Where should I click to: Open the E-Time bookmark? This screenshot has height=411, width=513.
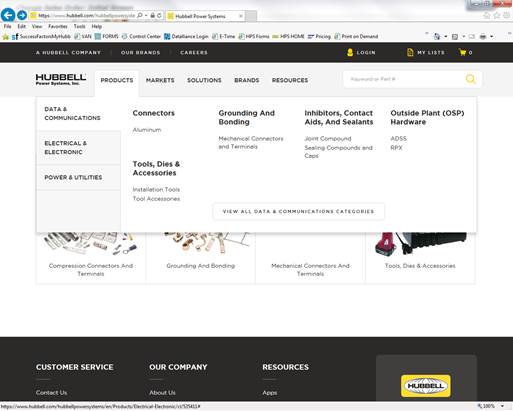(x=223, y=37)
